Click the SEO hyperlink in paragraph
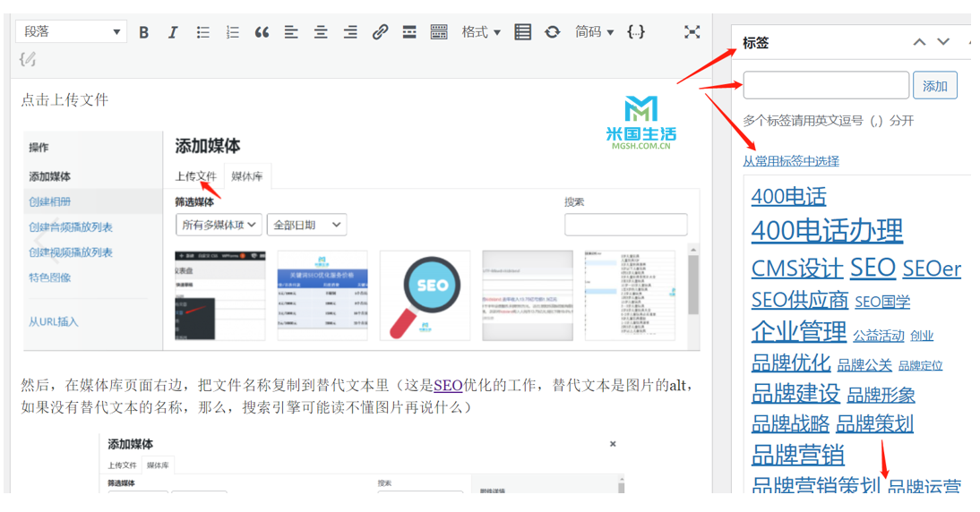Viewport: 980px width, 512px height. pyautogui.click(x=448, y=385)
